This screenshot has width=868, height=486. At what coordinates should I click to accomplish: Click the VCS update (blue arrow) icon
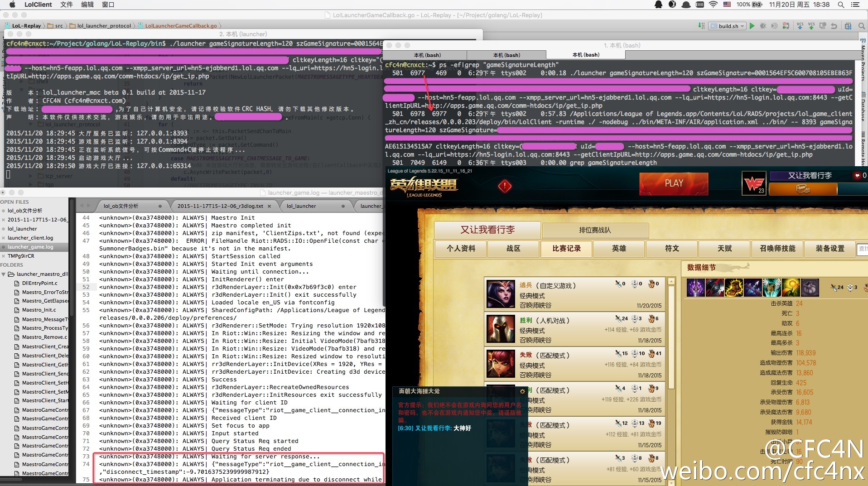click(x=800, y=26)
